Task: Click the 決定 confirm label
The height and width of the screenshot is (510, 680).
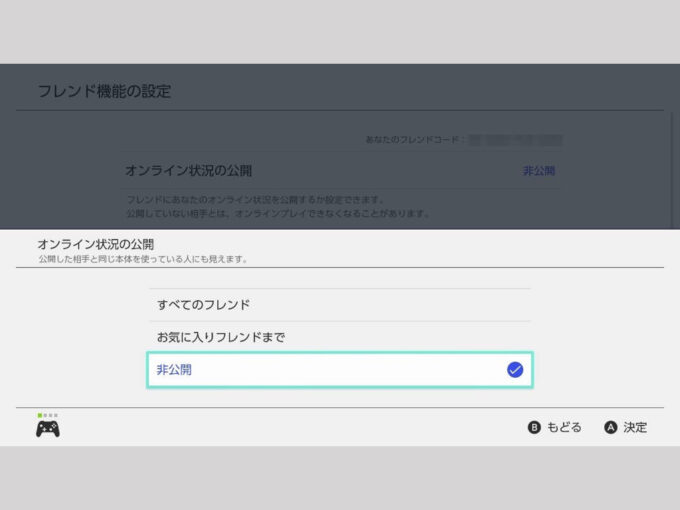Action: 635,428
